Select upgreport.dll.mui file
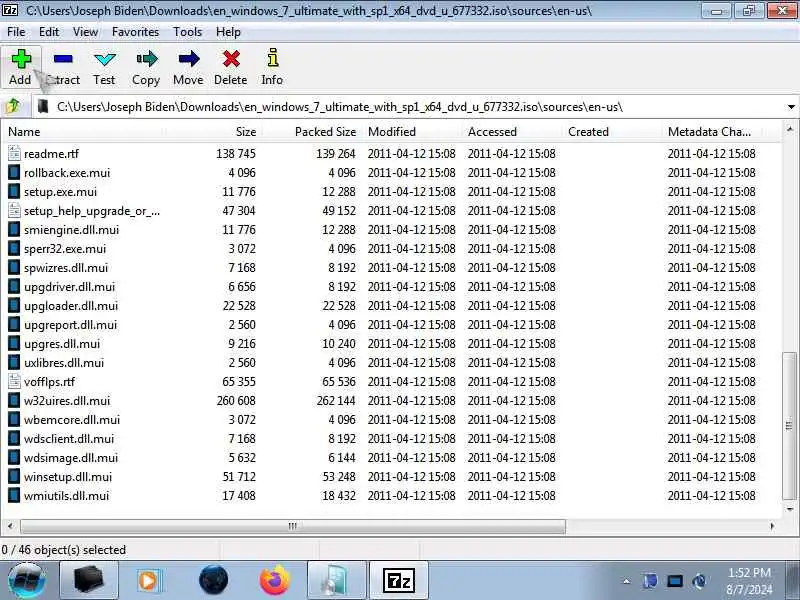 click(70, 324)
